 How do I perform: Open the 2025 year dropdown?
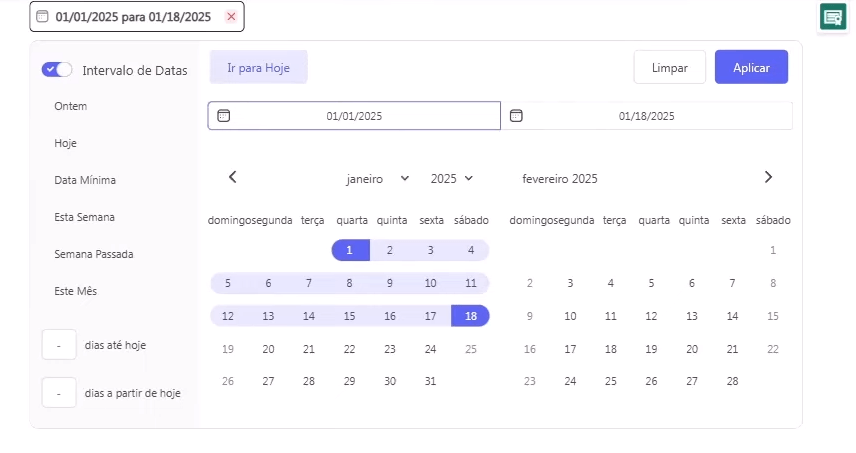coord(451,178)
